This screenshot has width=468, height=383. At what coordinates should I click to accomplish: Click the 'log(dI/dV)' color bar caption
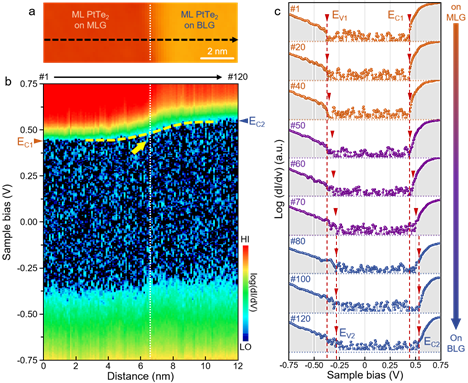click(x=254, y=293)
